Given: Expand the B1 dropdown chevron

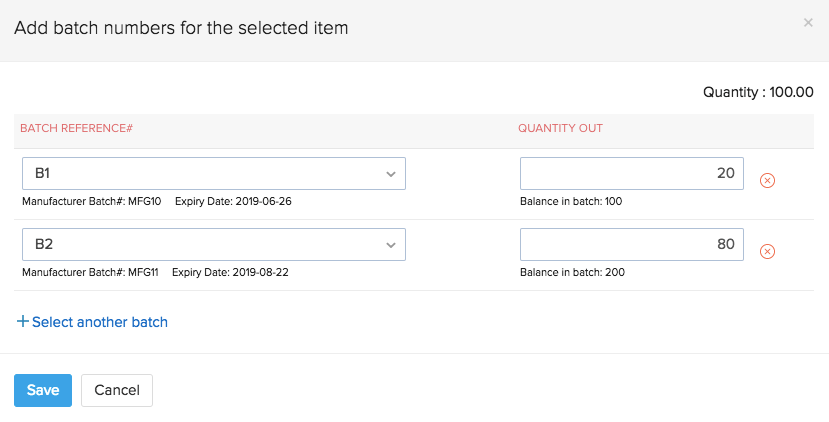Looking at the screenshot, I should click(391, 174).
